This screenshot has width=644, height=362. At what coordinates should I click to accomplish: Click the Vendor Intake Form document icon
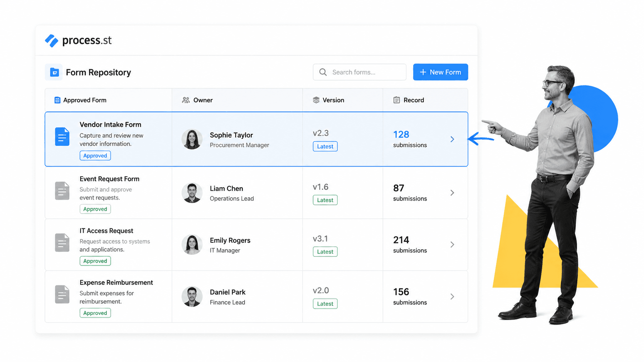coord(62,137)
